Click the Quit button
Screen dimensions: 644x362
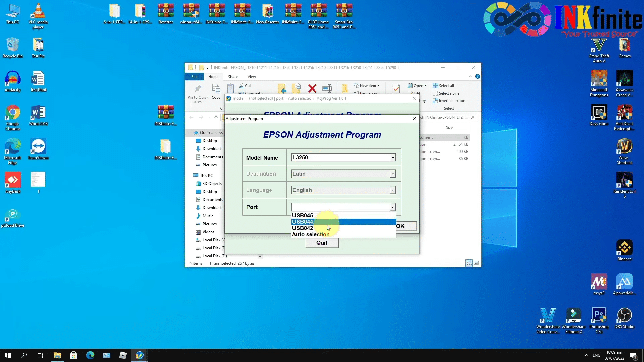click(322, 243)
